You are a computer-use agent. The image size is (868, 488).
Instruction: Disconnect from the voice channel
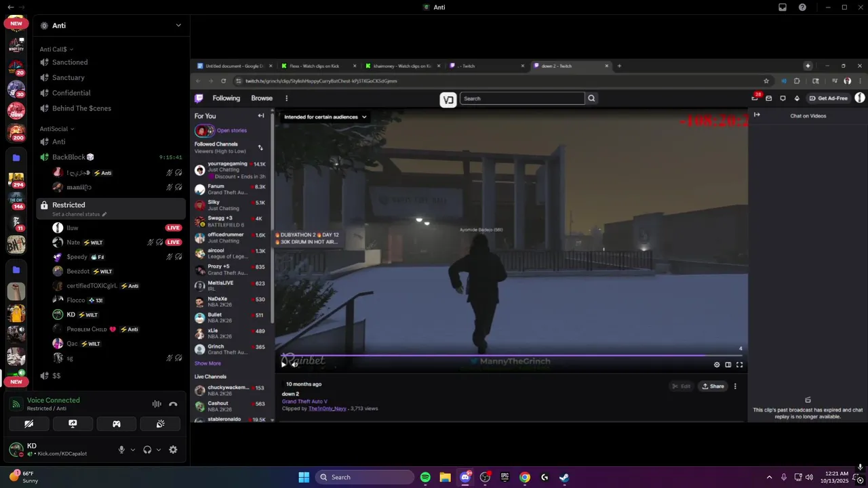click(x=173, y=404)
